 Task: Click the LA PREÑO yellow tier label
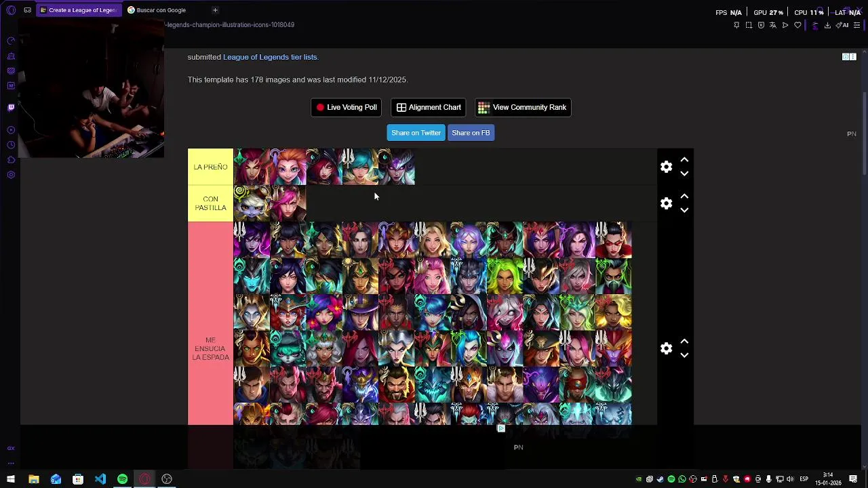(x=210, y=167)
